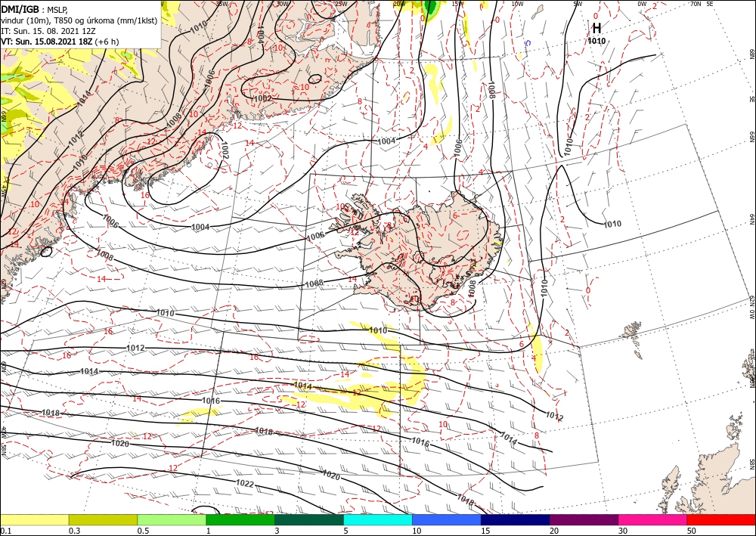This screenshot has height=536, width=756.
Task: Click the "IT: Sun. 15. 08. 2021 12Z" line
Action: tap(48, 31)
